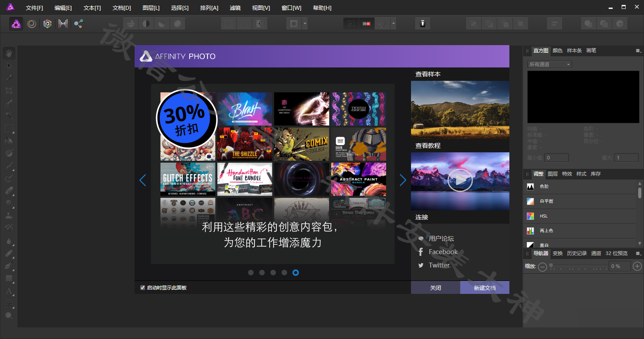Select the second carousel page dot
Image resolution: width=644 pixels, height=339 pixels.
click(x=262, y=272)
